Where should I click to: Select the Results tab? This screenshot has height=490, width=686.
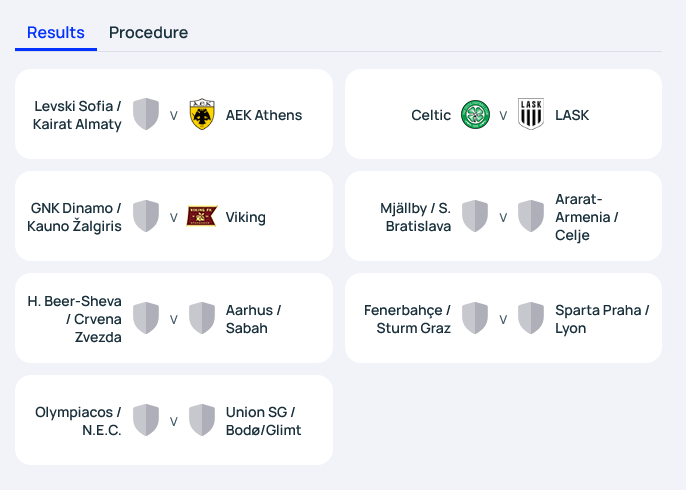[x=56, y=33]
